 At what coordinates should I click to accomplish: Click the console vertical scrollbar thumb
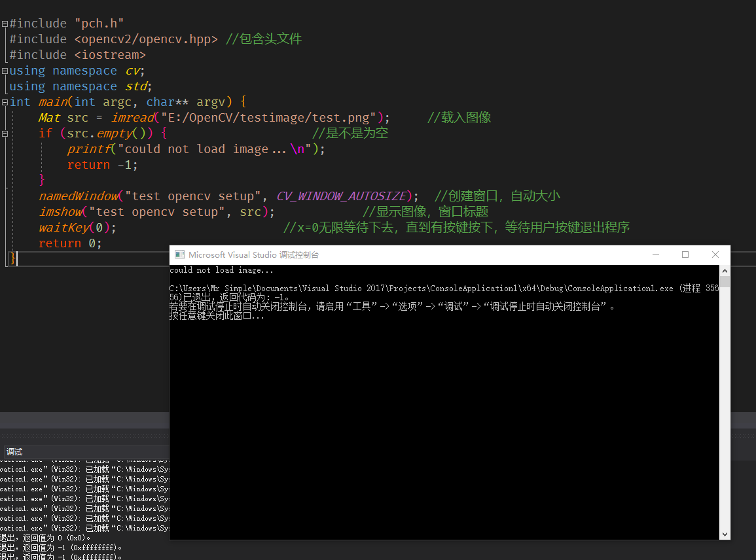click(725, 281)
